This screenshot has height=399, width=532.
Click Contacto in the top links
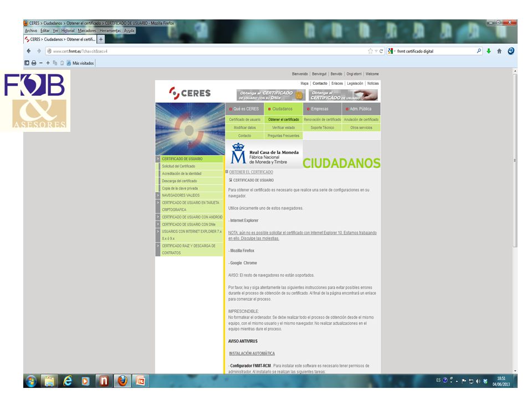(320, 84)
